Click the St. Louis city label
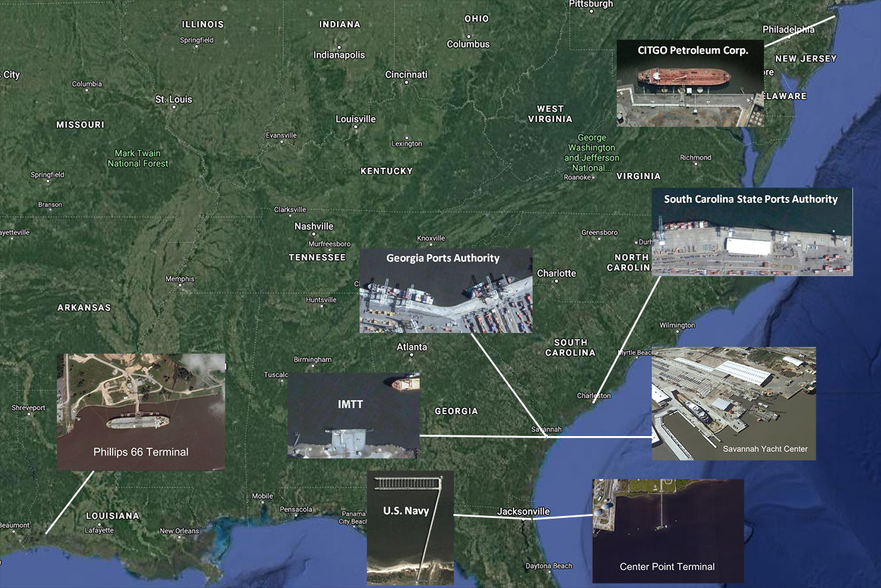881x588 pixels. point(174,99)
